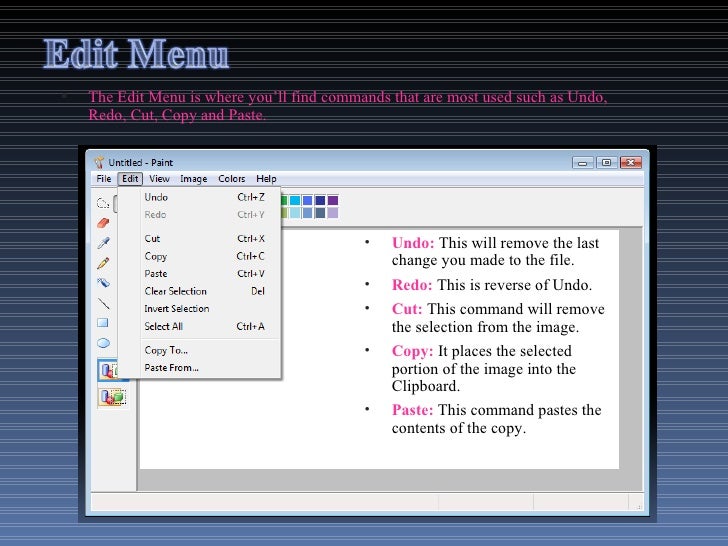This screenshot has width=728, height=546.
Task: Choose Undo from the Edit menu
Action: pyautogui.click(x=200, y=197)
